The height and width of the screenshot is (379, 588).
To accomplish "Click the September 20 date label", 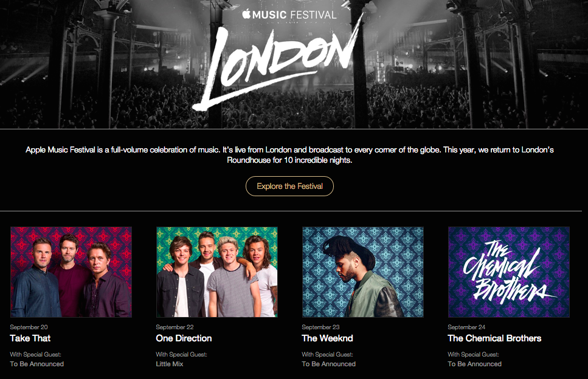I will click(x=29, y=327).
